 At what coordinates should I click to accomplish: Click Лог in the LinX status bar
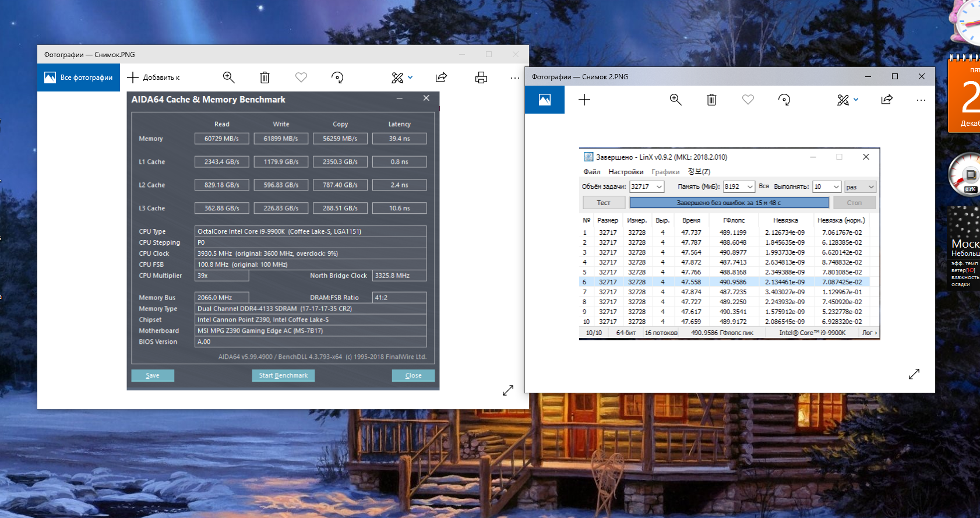(x=869, y=333)
